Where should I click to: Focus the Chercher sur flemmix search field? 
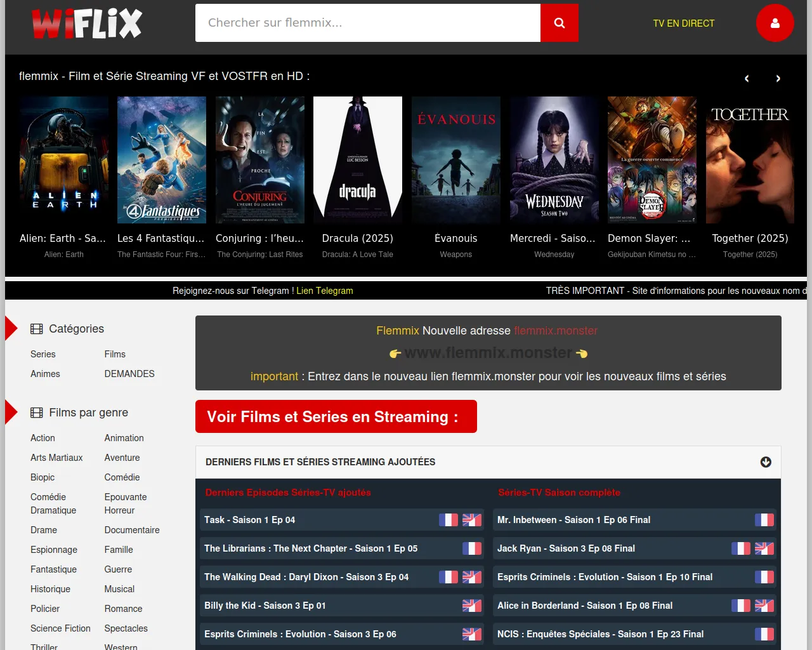pos(368,23)
